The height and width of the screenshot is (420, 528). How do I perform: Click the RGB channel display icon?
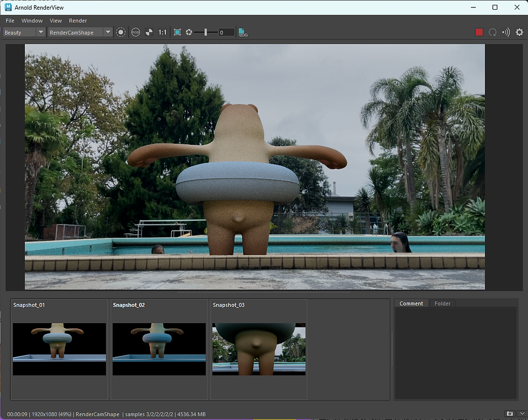pyautogui.click(x=135, y=32)
